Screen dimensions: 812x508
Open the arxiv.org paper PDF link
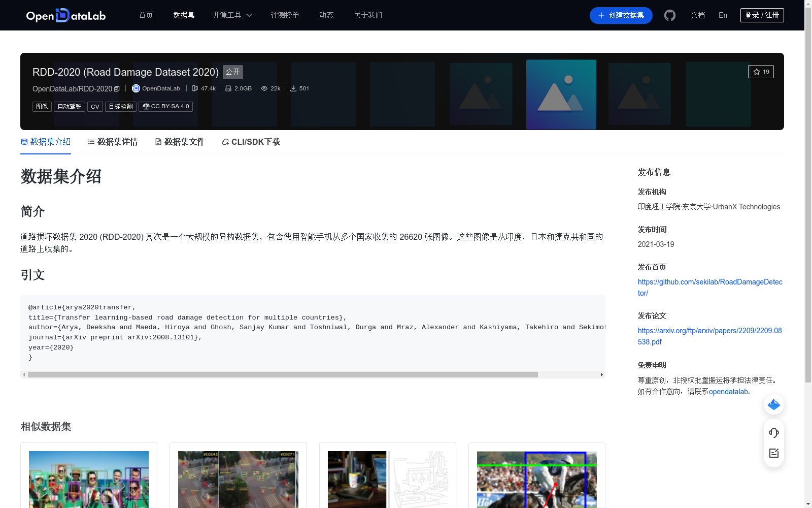coord(710,336)
